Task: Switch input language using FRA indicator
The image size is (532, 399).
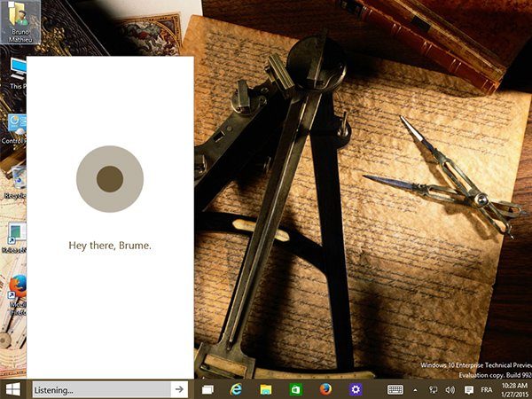Action: [x=487, y=390]
